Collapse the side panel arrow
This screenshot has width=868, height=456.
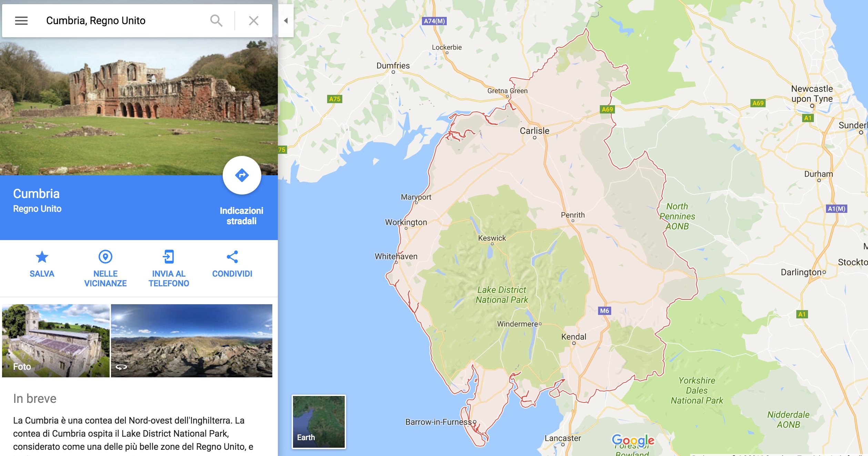point(286,21)
